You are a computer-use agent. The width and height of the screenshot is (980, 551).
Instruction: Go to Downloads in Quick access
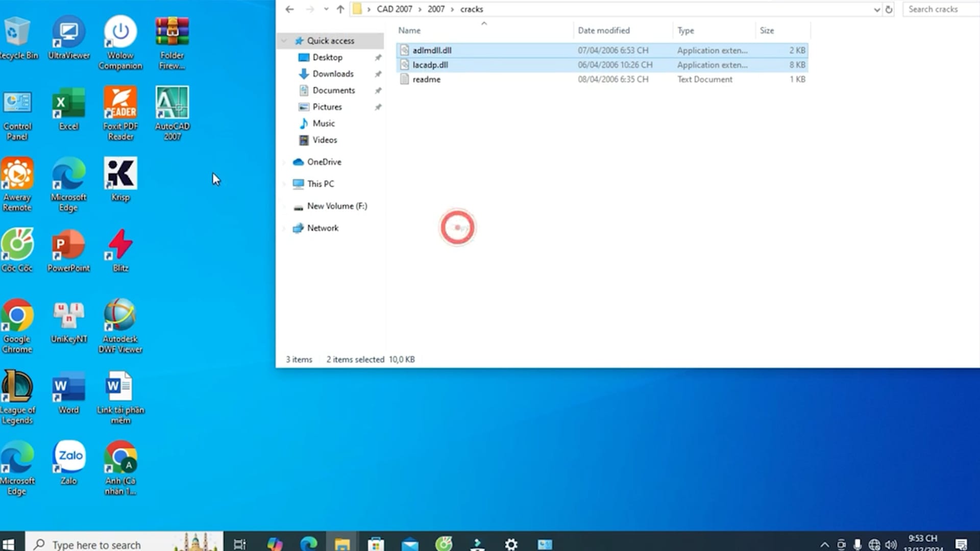333,74
